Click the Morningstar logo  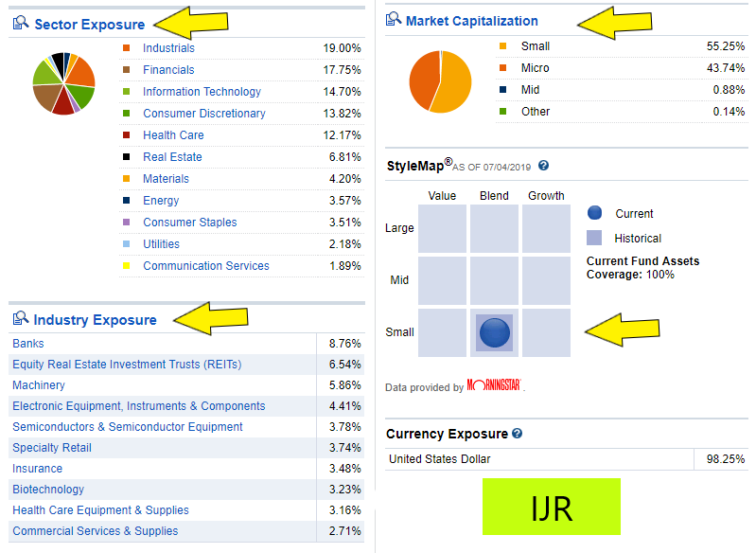[495, 386]
